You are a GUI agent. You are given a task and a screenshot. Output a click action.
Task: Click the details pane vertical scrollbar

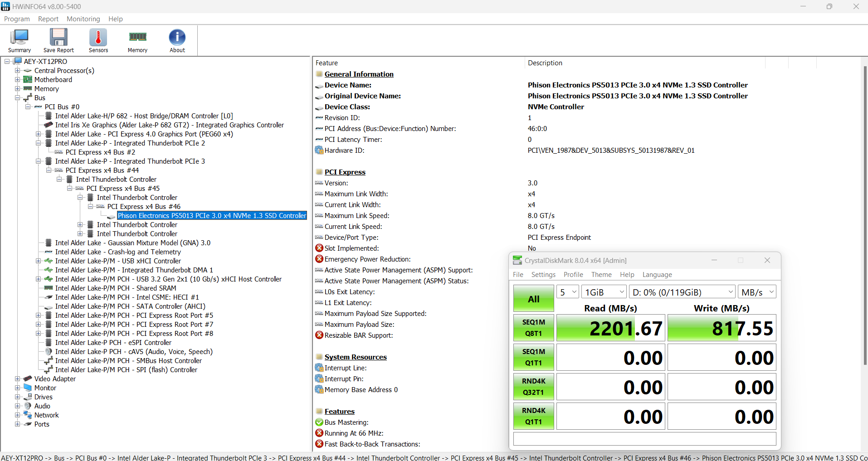click(865, 215)
